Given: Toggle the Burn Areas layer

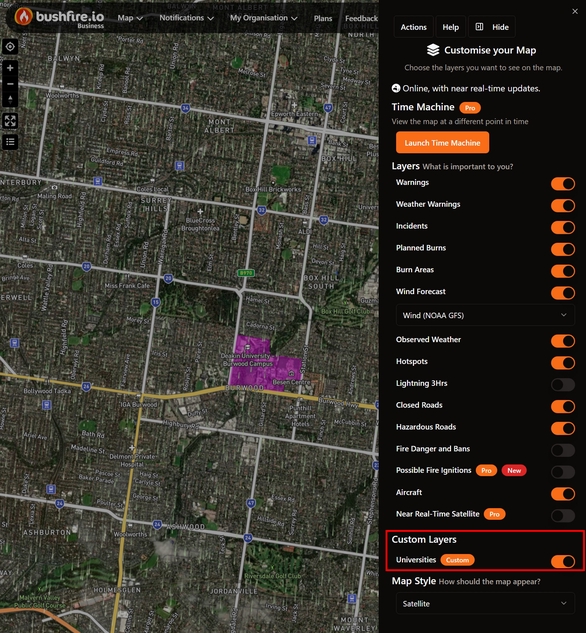Looking at the screenshot, I should pyautogui.click(x=563, y=271).
